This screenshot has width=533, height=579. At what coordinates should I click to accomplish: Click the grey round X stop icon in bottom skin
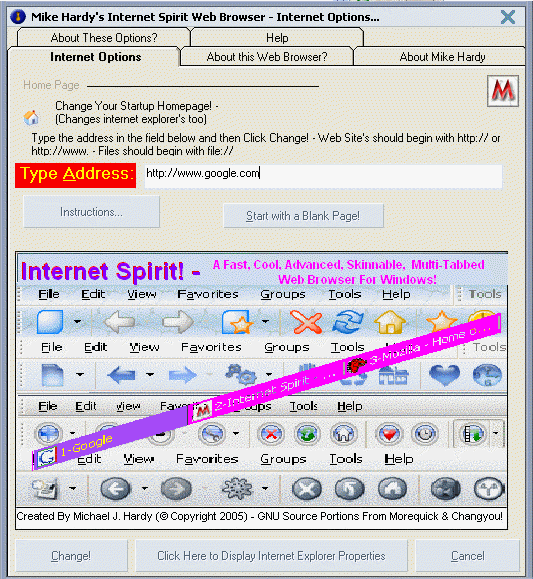pyautogui.click(x=306, y=489)
